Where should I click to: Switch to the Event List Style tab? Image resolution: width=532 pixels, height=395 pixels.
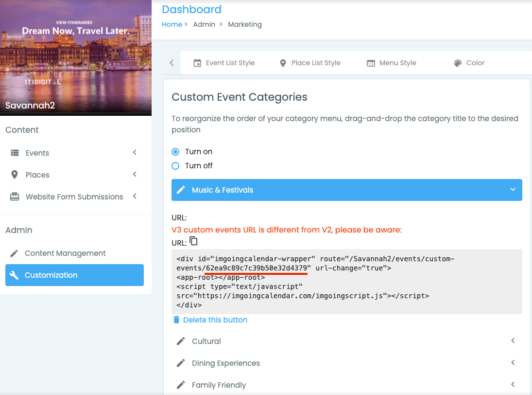pyautogui.click(x=224, y=63)
